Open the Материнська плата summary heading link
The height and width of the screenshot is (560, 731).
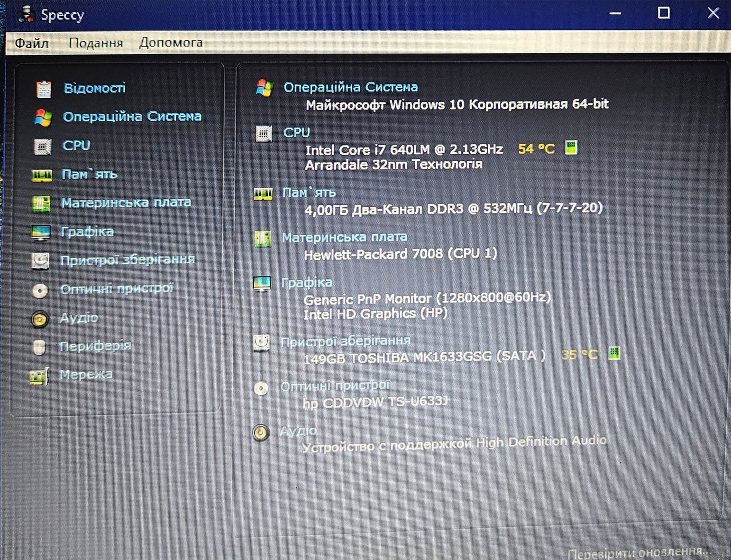point(345,237)
